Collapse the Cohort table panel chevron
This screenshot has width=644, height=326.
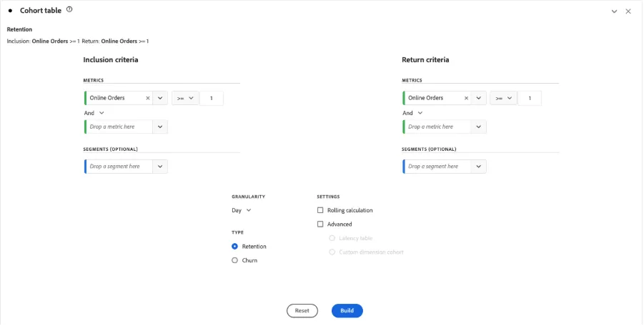(614, 11)
